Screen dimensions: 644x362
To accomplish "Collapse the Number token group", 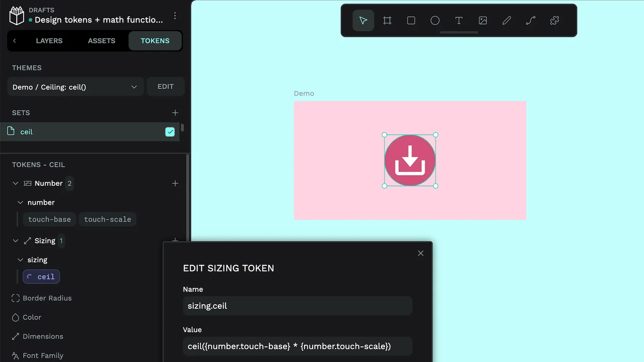I will [16, 183].
